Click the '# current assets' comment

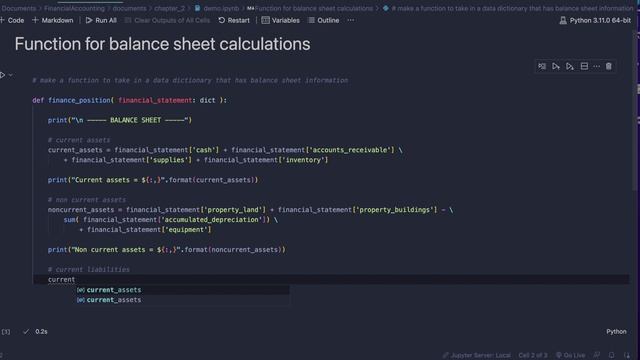[x=79, y=140]
